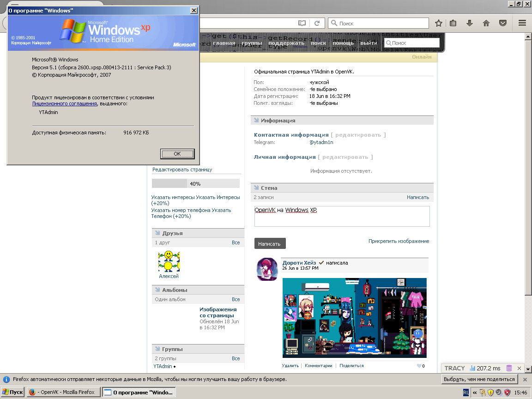Open помощь in OpenVK navigation
This screenshot has width=532, height=399.
pos(343,43)
